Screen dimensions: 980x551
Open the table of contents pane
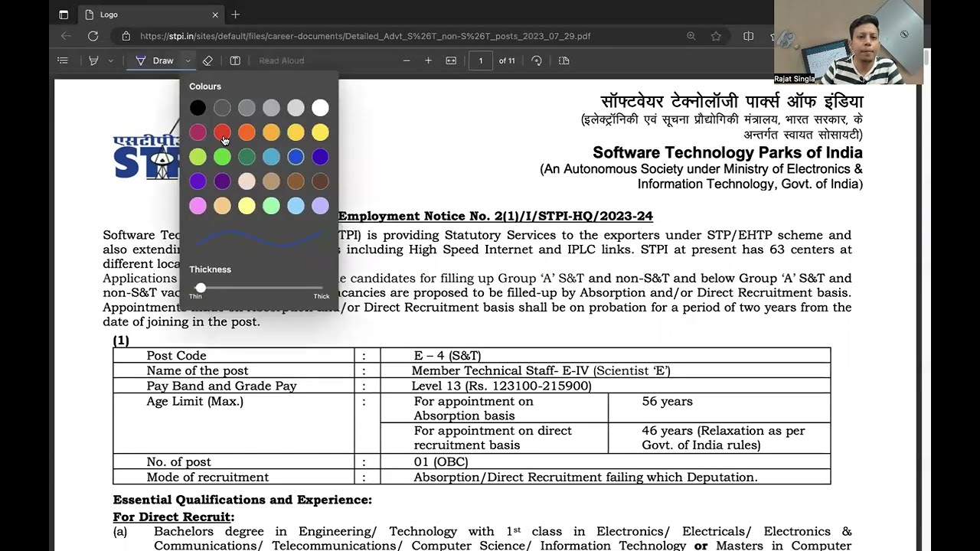pos(63,60)
